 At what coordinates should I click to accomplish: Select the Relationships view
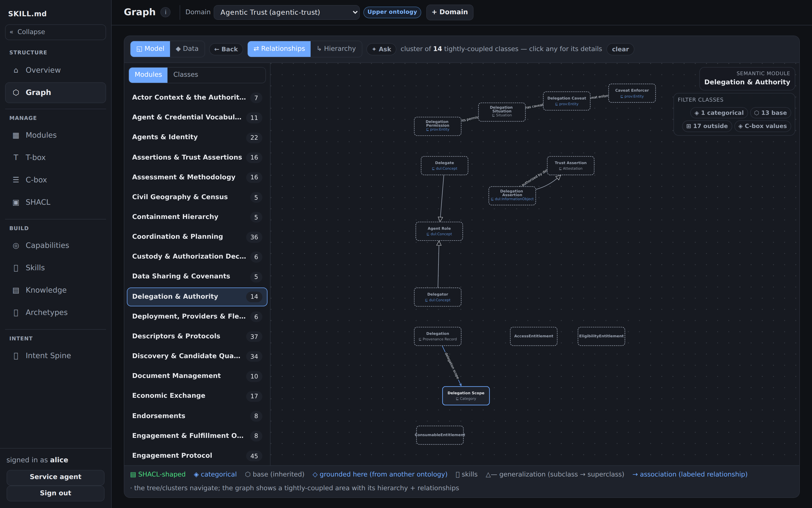click(279, 49)
